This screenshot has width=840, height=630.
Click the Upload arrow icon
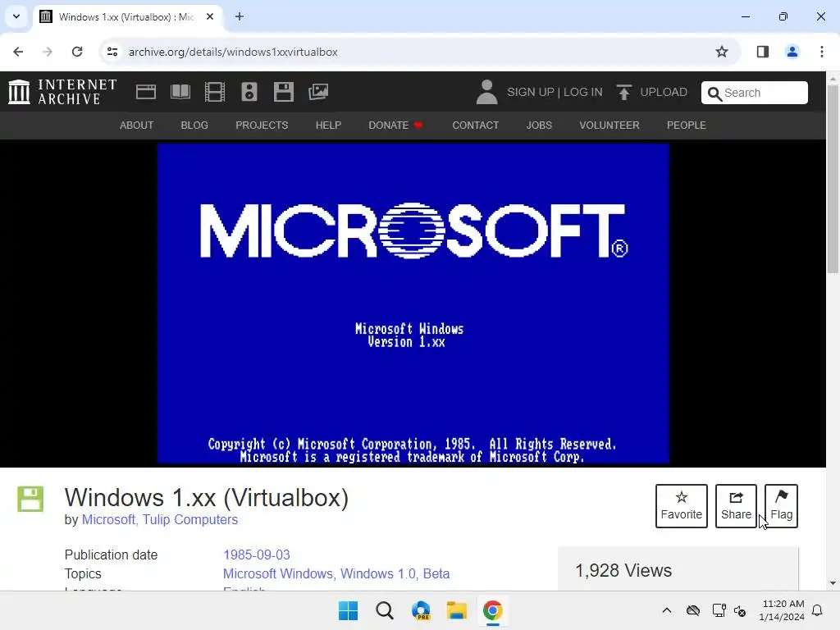623,92
